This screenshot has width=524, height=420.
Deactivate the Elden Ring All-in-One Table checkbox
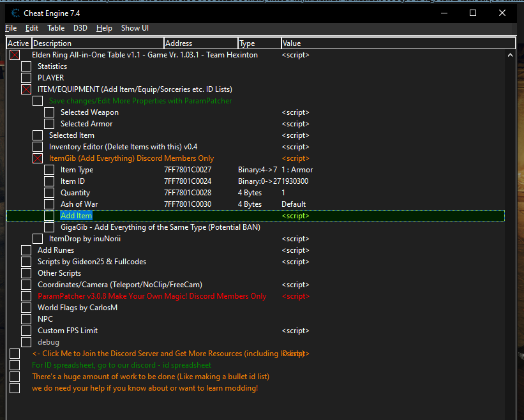coord(15,55)
